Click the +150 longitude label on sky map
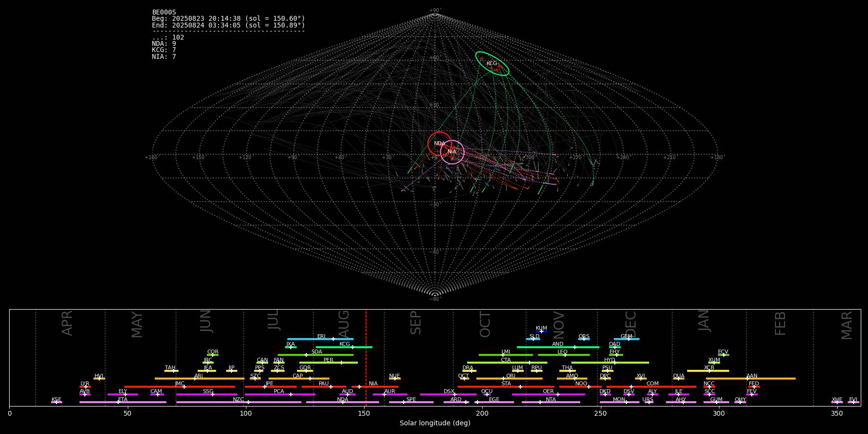 [x=198, y=158]
